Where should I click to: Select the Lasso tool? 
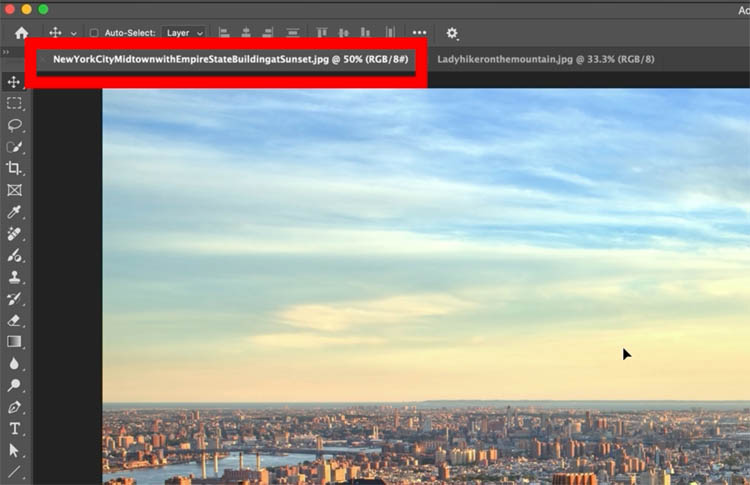[x=14, y=125]
